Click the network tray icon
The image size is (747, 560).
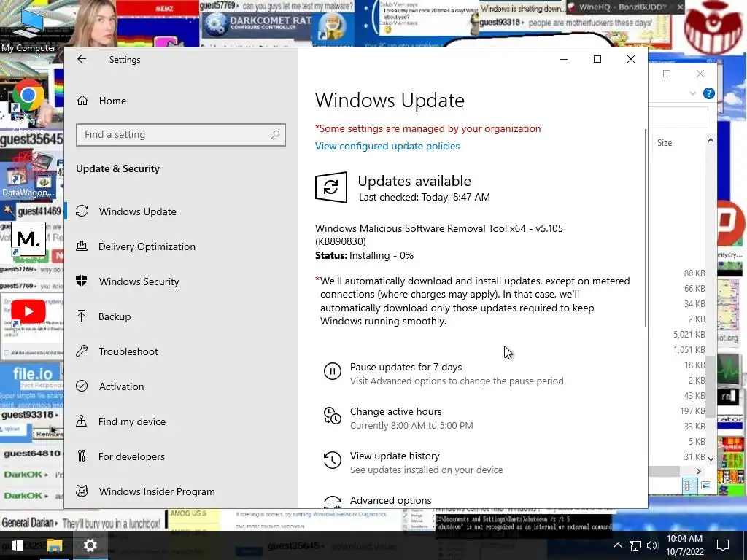(635, 545)
